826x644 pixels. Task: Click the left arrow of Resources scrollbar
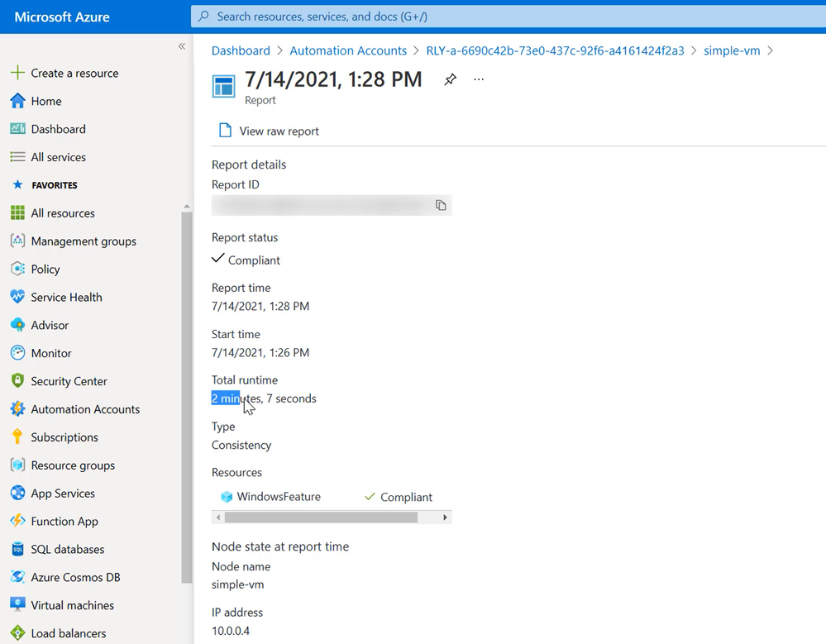click(x=218, y=518)
